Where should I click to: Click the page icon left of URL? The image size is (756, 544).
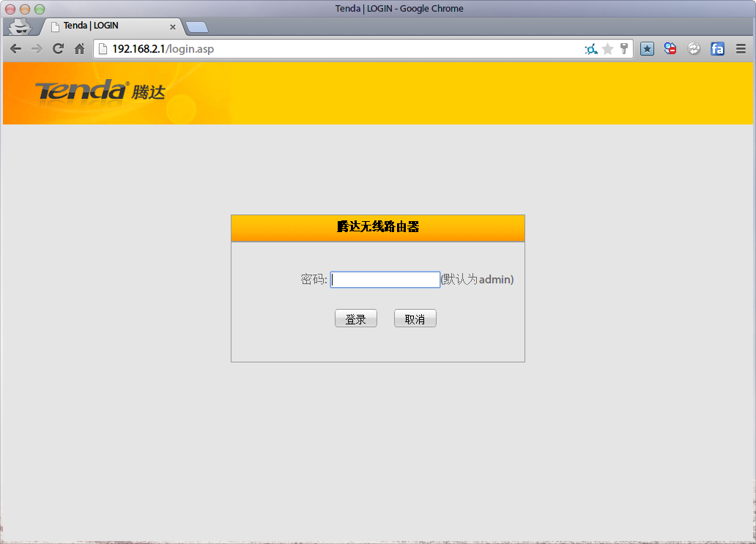103,48
